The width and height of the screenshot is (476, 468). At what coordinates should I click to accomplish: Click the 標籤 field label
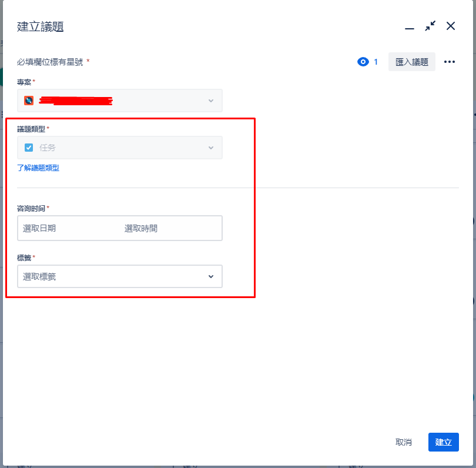coord(24,258)
